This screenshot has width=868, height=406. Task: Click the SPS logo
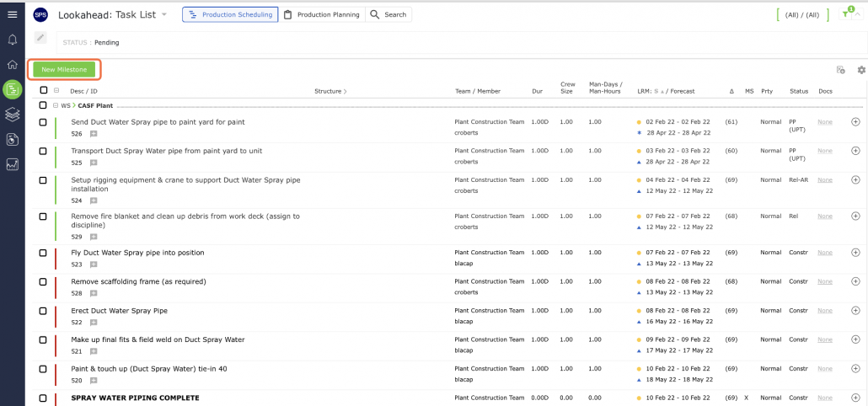(40, 15)
